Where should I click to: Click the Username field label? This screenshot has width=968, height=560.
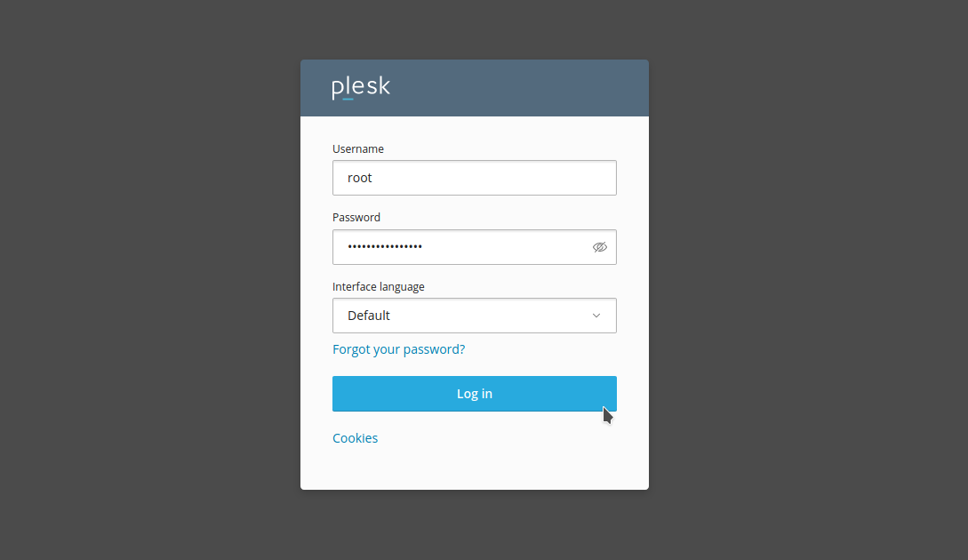pyautogui.click(x=358, y=148)
